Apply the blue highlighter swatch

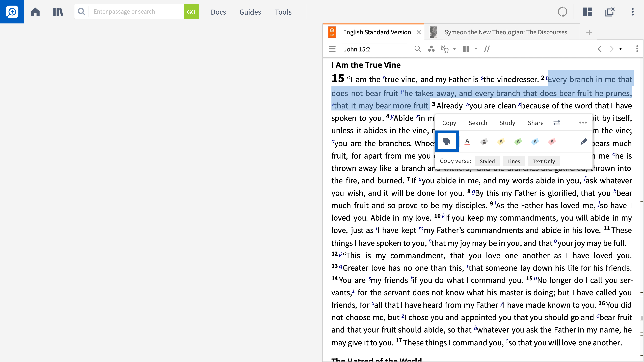tap(535, 142)
